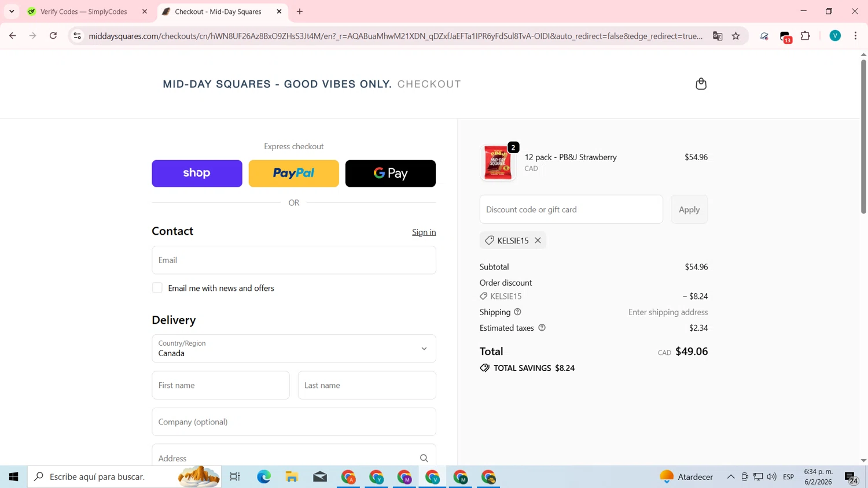Viewport: 868px width, 488px height.
Task: Remove the KELSIE15 discount code tag
Action: point(538,241)
